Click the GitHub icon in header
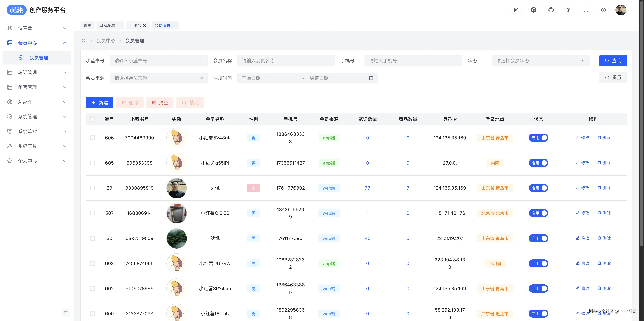The height and width of the screenshot is (321, 644). click(551, 10)
